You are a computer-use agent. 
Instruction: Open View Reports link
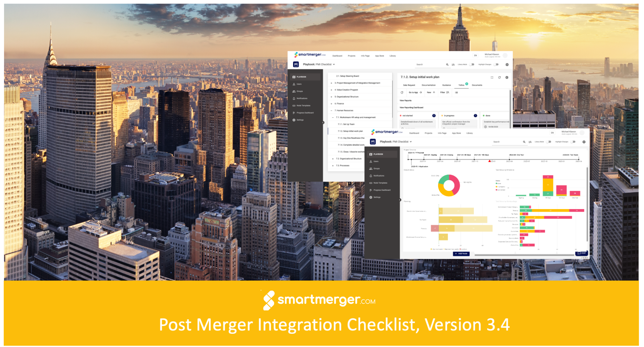tap(405, 100)
